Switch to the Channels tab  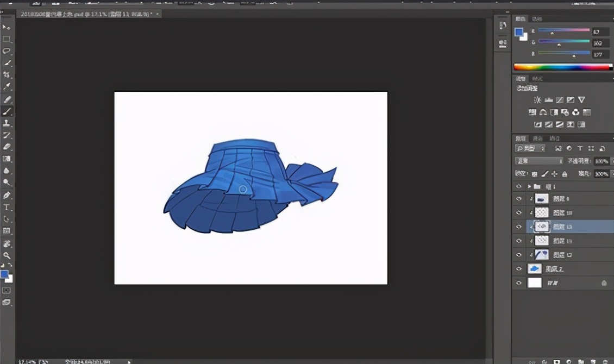[537, 139]
